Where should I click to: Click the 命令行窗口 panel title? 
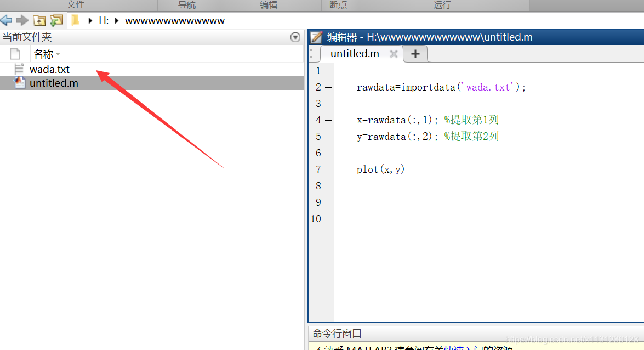[x=337, y=334]
